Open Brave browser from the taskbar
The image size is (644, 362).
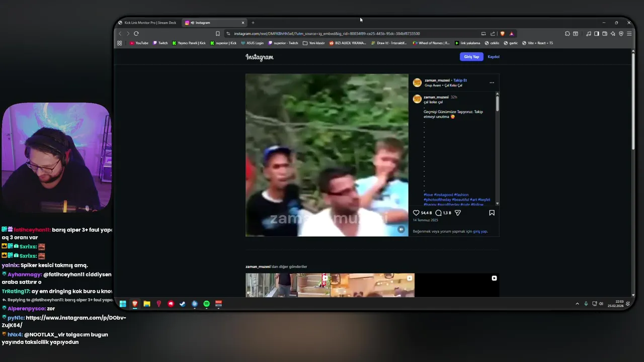coord(135,304)
